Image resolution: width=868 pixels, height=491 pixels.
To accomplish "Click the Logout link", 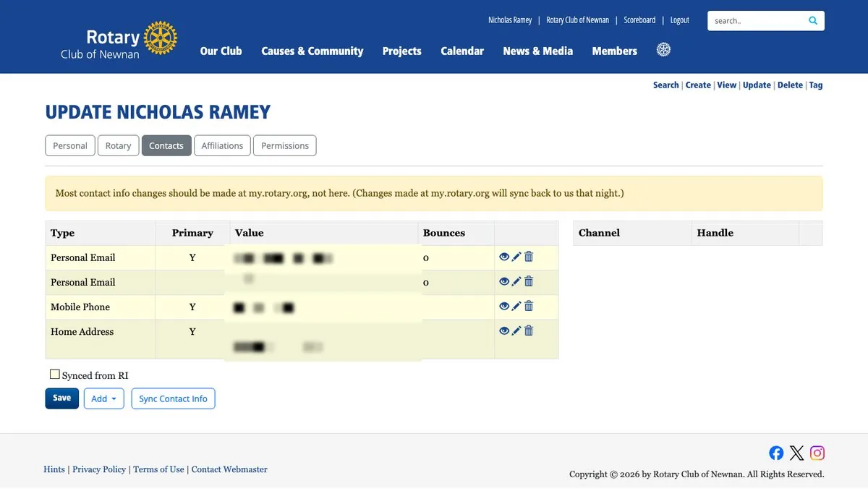I will tap(680, 20).
